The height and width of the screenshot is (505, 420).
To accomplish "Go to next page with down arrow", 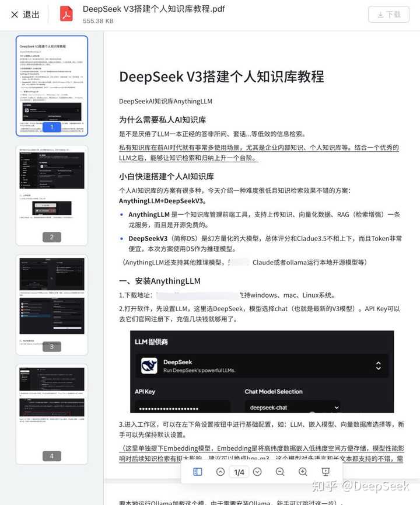I will [x=257, y=472].
